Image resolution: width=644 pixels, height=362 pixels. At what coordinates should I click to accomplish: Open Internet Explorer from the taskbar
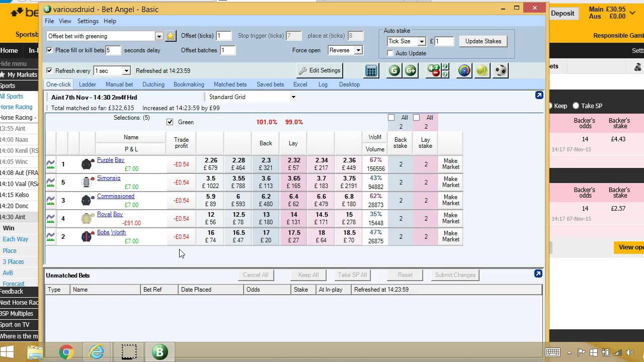coord(97,352)
